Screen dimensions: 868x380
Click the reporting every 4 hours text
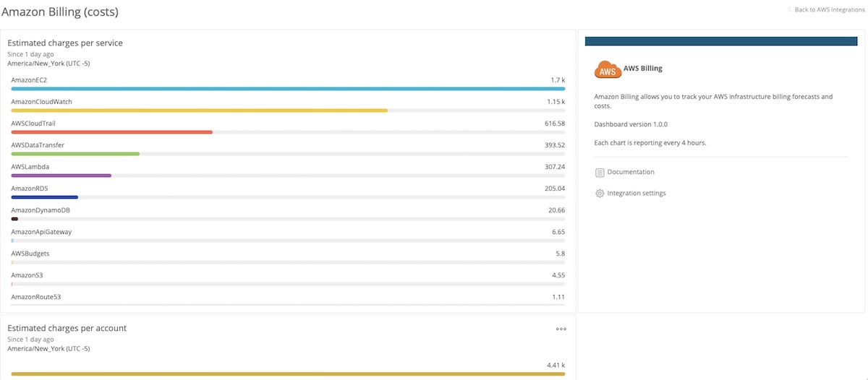tap(650, 143)
